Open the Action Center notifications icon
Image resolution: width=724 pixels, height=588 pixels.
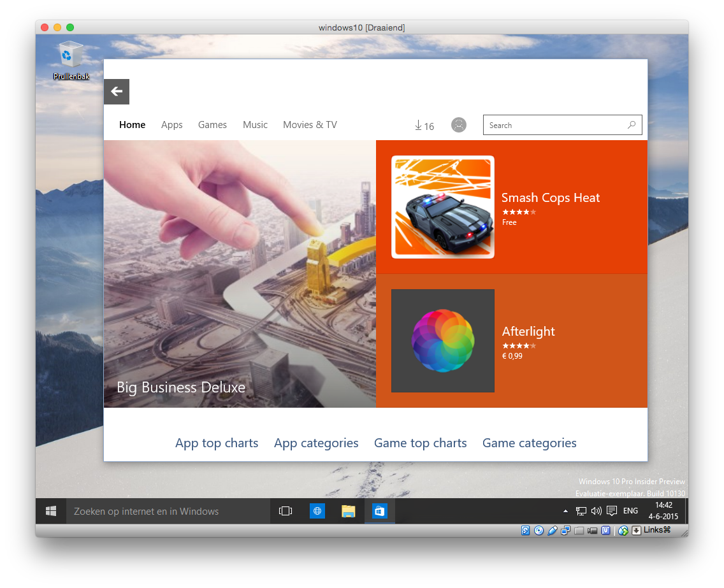coord(612,511)
